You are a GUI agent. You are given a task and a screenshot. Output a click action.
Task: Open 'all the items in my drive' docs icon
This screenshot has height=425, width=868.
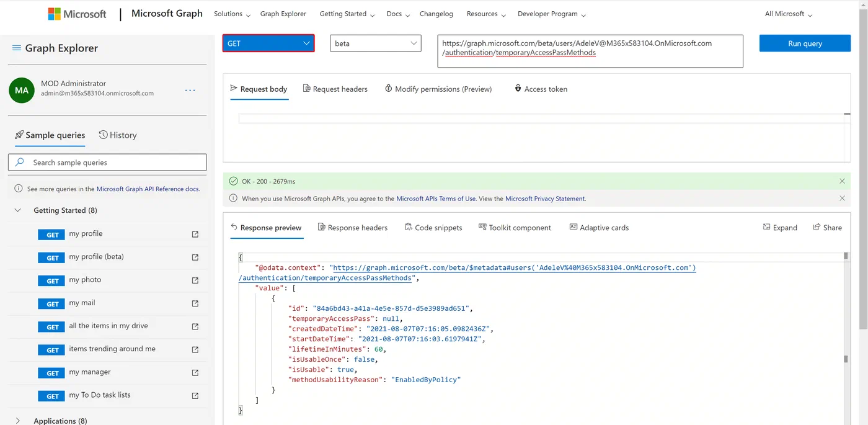click(195, 326)
